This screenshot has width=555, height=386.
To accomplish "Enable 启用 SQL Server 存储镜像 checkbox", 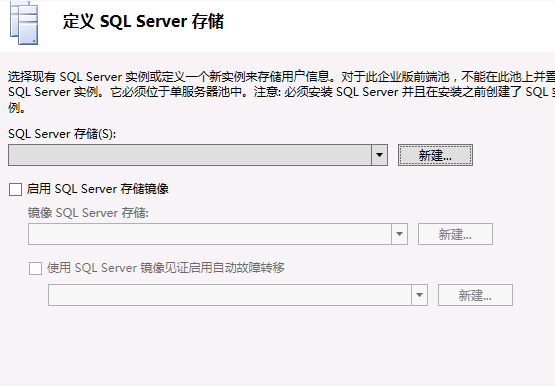I will pos(16,189).
